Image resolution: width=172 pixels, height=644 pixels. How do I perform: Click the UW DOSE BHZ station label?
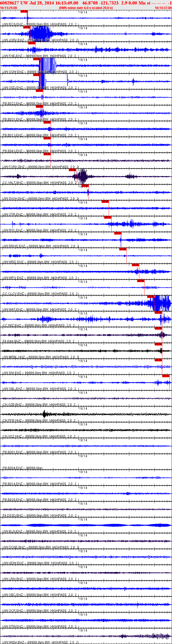[x=41, y=547]
